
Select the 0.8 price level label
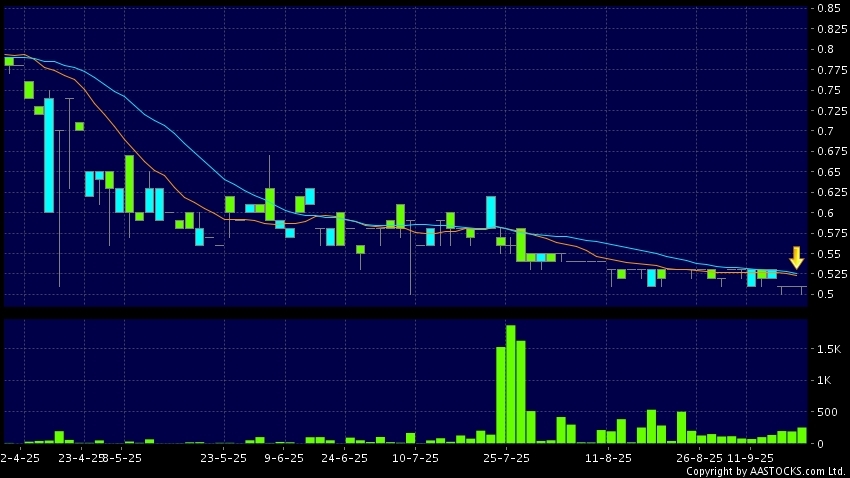pyautogui.click(x=826, y=49)
